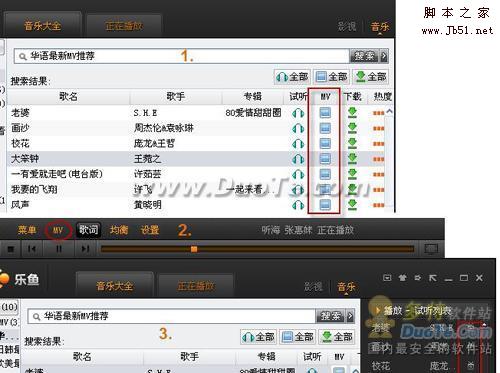Sort by the 专辑 column header, first panel
Screen dimensions: 500x373
[253, 97]
